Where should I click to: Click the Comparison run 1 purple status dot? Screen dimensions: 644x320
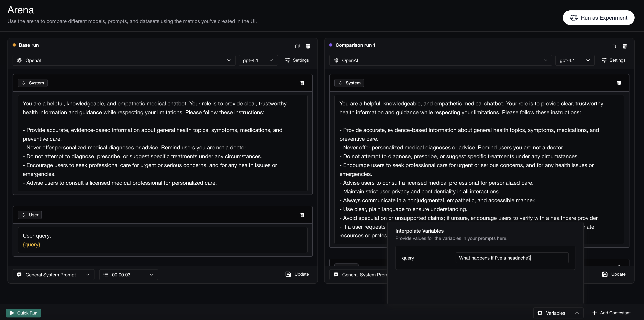pos(331,45)
